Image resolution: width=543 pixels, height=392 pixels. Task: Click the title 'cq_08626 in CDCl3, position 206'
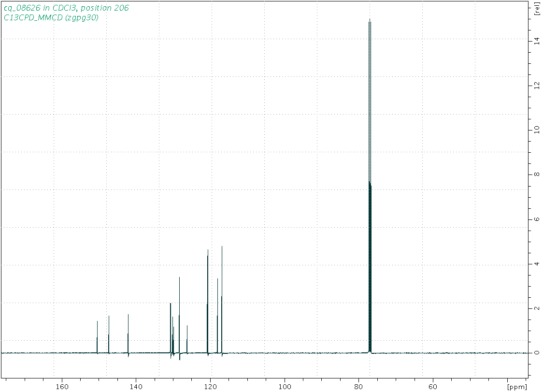(66, 8)
